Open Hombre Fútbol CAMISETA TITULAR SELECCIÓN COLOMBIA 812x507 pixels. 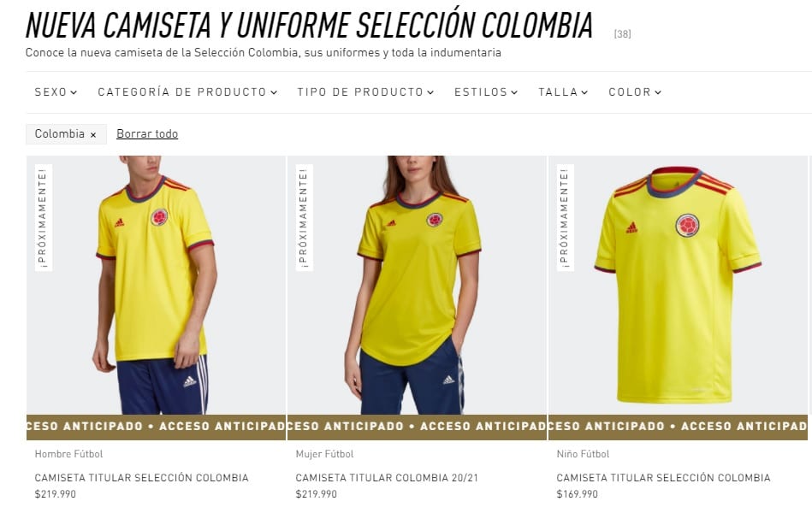141,478
